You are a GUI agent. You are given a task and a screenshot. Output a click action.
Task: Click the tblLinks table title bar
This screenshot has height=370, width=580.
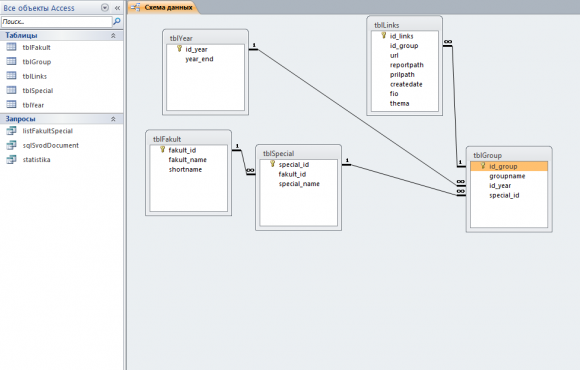[x=404, y=25]
